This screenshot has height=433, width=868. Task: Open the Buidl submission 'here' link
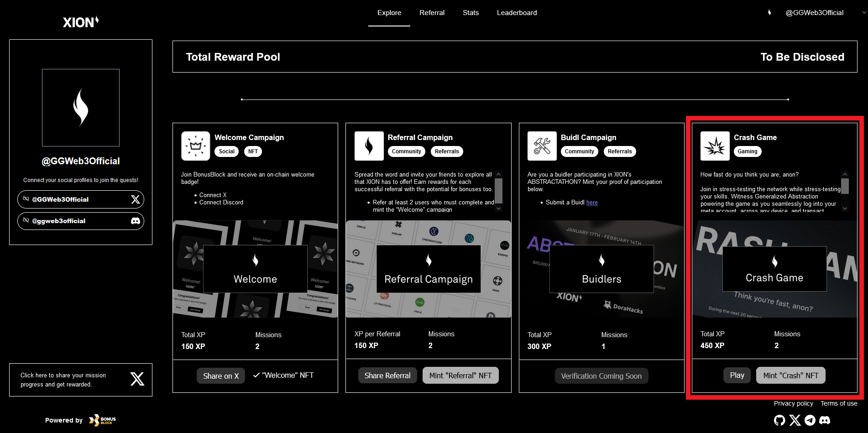[592, 203]
